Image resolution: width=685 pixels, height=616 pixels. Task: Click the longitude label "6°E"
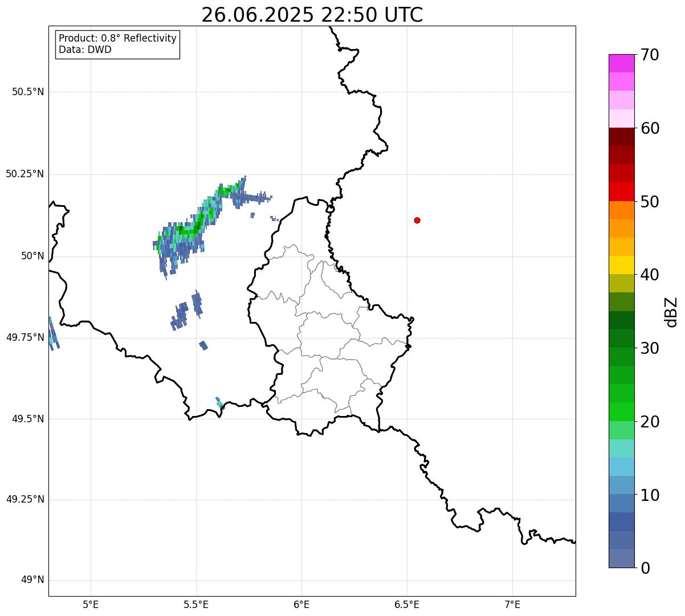tap(301, 604)
